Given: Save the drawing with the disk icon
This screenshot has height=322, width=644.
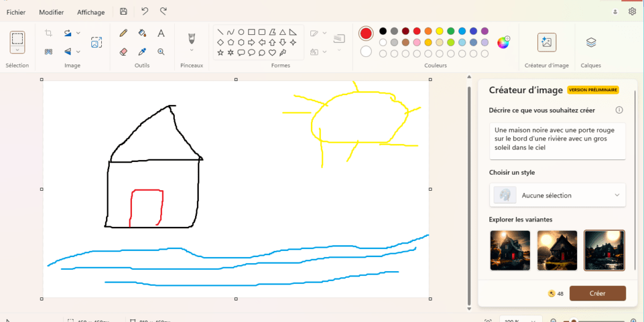Looking at the screenshot, I should tap(124, 12).
